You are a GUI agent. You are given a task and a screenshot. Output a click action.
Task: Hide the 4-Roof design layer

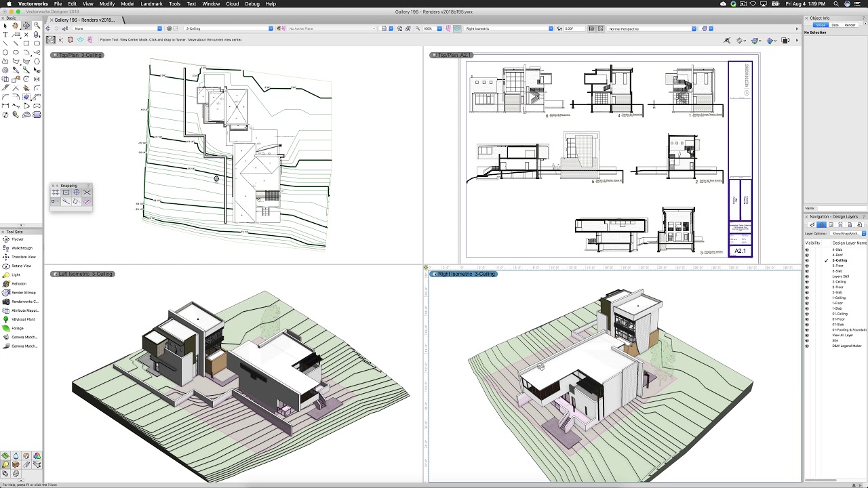[x=806, y=254]
